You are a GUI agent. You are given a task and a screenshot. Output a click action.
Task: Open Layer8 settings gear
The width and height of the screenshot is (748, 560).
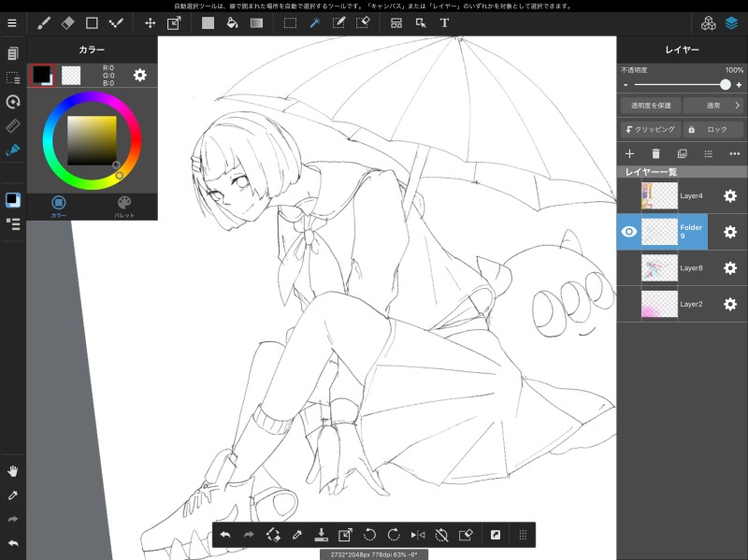tap(730, 268)
